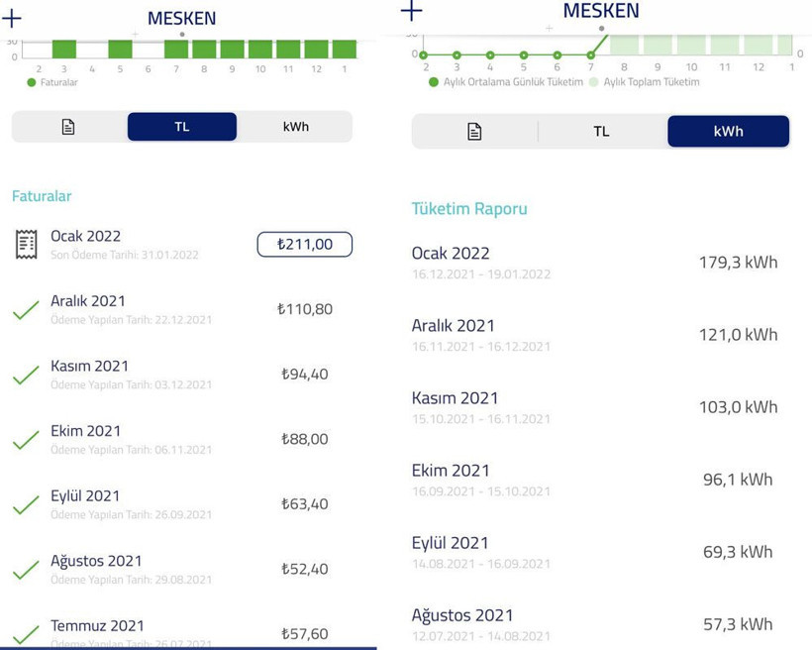Image resolution: width=812 pixels, height=650 pixels.
Task: Open Ekim 2021 consumption entry of 96,1 kWh
Action: 594,480
